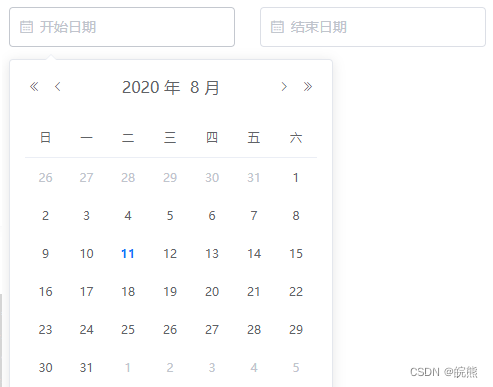The width and height of the screenshot is (493, 387).
Task: Focus the 开始日期 start date input
Action: pos(122,27)
